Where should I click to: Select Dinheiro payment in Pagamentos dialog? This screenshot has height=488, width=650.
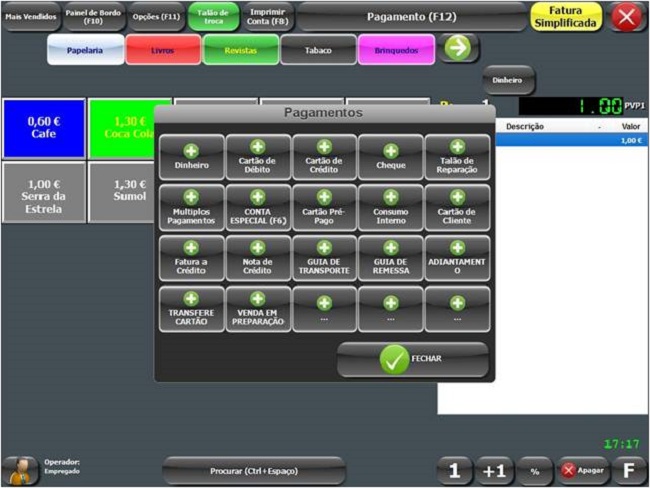click(191, 157)
